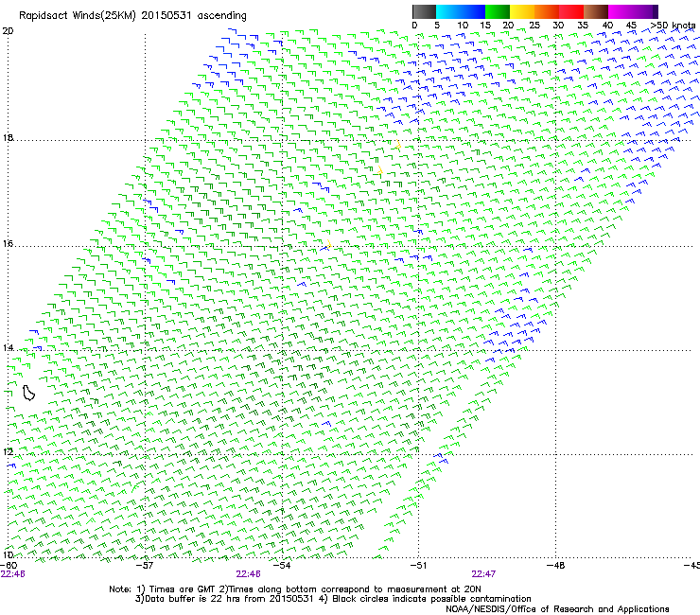Click the red 30-35 knots legend segment

[x=571, y=11]
